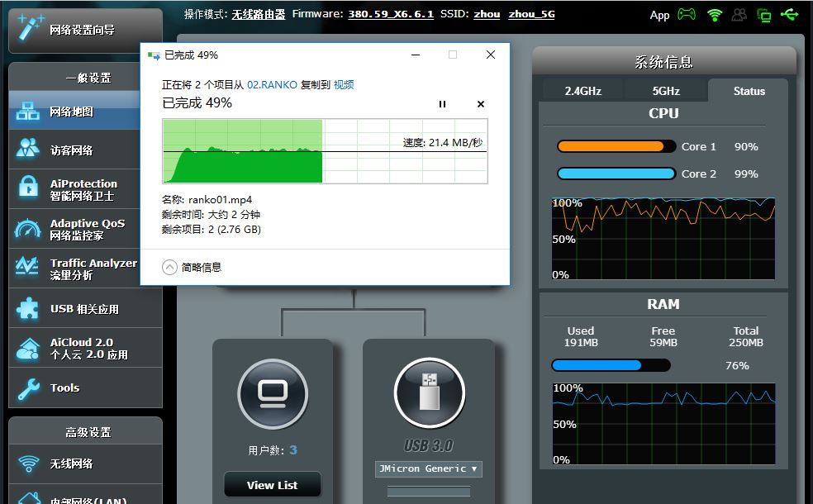Click the Traffic Analyzer chart icon
Image resolution: width=813 pixels, height=504 pixels.
pos(27,267)
